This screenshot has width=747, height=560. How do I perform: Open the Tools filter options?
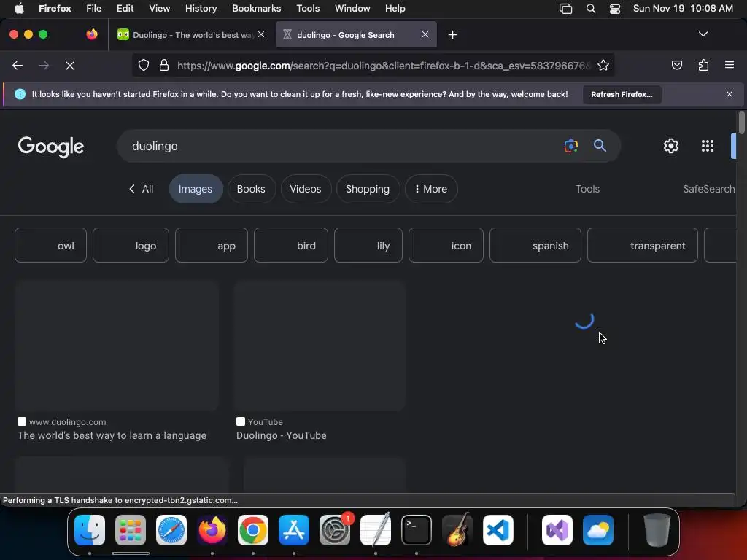point(587,189)
